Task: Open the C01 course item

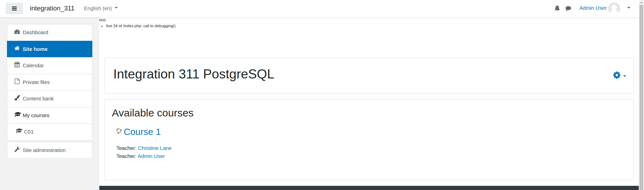Action: [49, 132]
